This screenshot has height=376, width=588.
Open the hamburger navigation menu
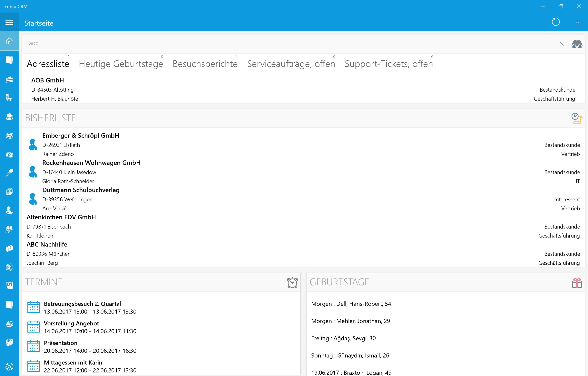click(9, 23)
